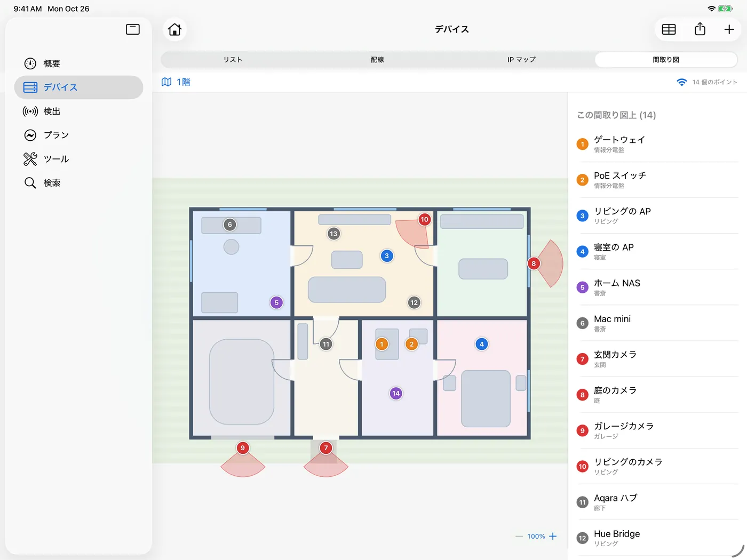Screen dimensions: 747x560
Task: Select marker 14 purple point on the plan
Action: [x=396, y=393]
